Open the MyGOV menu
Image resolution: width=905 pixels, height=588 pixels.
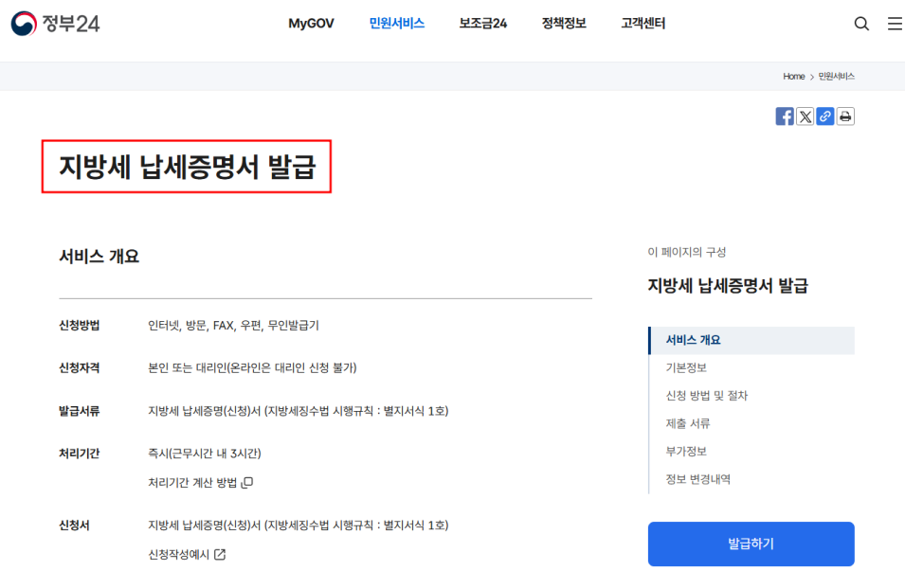point(311,24)
